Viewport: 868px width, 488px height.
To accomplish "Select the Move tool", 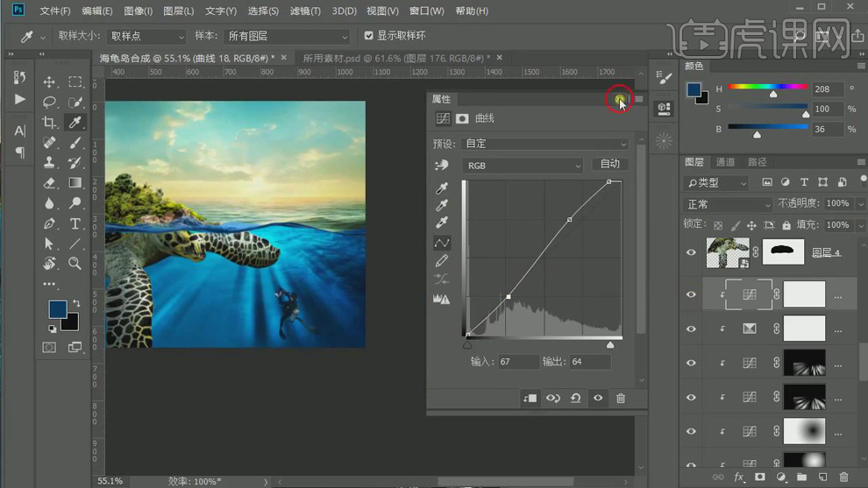I will pyautogui.click(x=49, y=82).
